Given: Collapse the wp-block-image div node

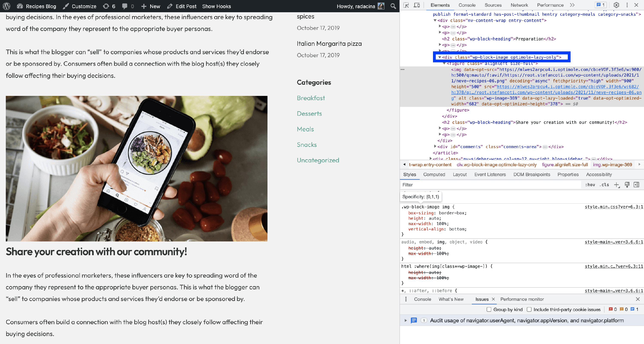Looking at the screenshot, I should click(439, 57).
